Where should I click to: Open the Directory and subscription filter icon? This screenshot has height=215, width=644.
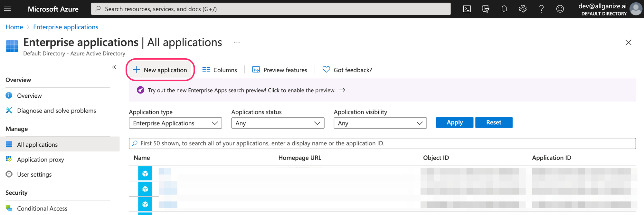[486, 9]
